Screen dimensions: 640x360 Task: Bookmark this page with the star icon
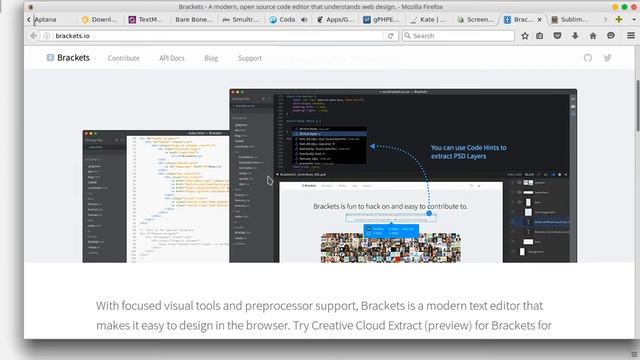525,36
